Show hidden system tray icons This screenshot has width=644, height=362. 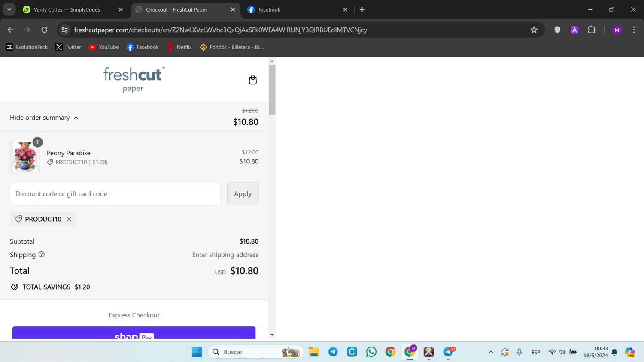point(491,352)
